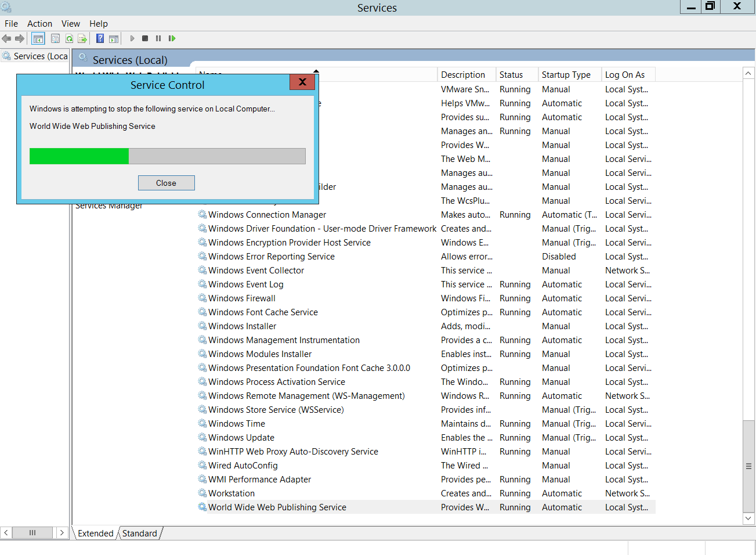Select Services (Local) in the left pane
This screenshot has width=756, height=555.
(36, 56)
